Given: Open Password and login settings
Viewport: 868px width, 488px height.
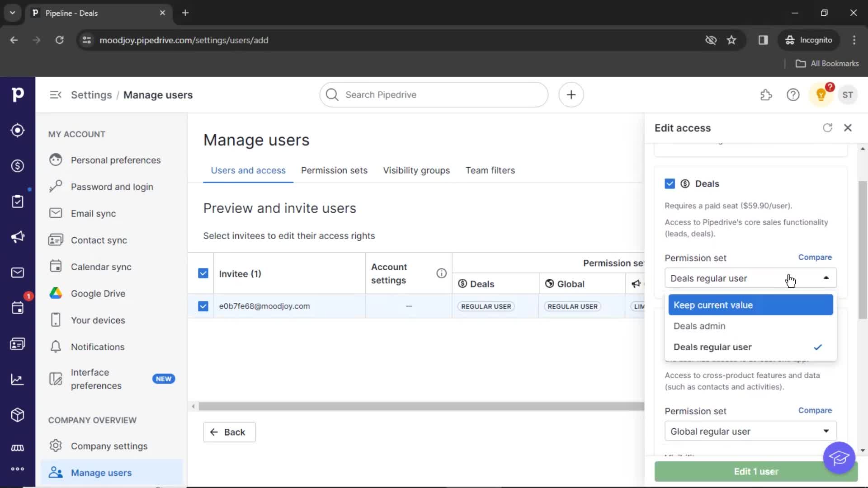Looking at the screenshot, I should [111, 187].
